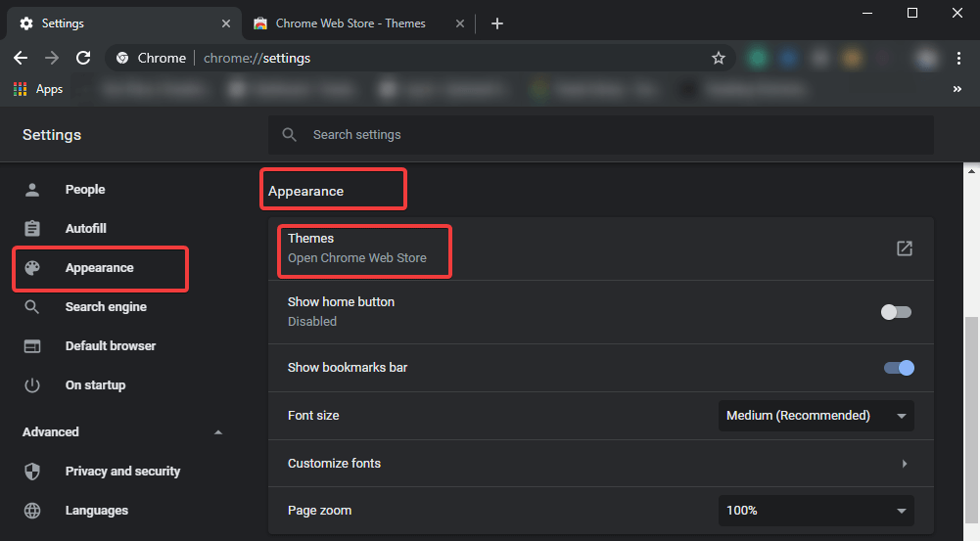Click the Search settings field
This screenshot has width=980, height=541.
tap(600, 135)
